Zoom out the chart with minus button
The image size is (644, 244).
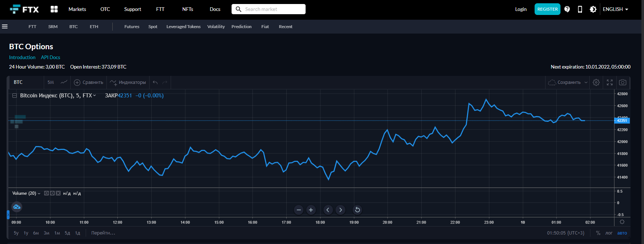tap(299, 210)
